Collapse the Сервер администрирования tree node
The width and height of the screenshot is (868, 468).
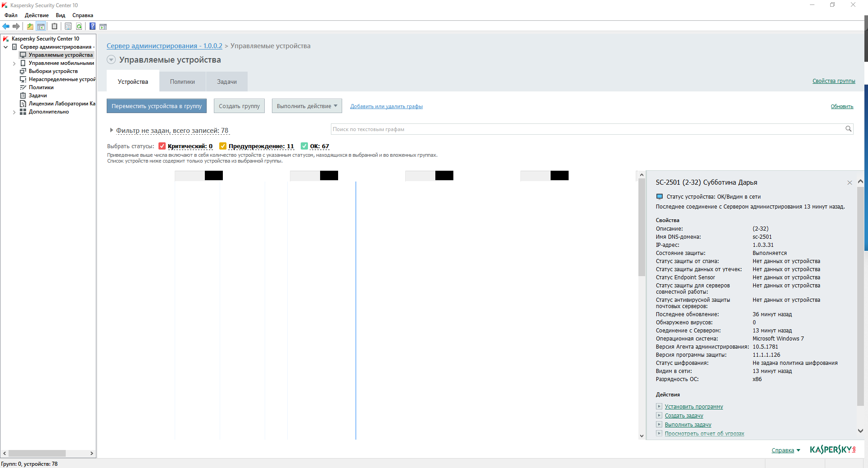[x=6, y=47]
